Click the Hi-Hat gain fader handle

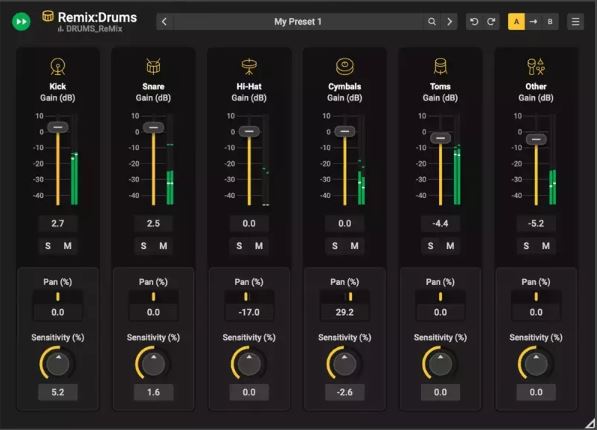[249, 131]
